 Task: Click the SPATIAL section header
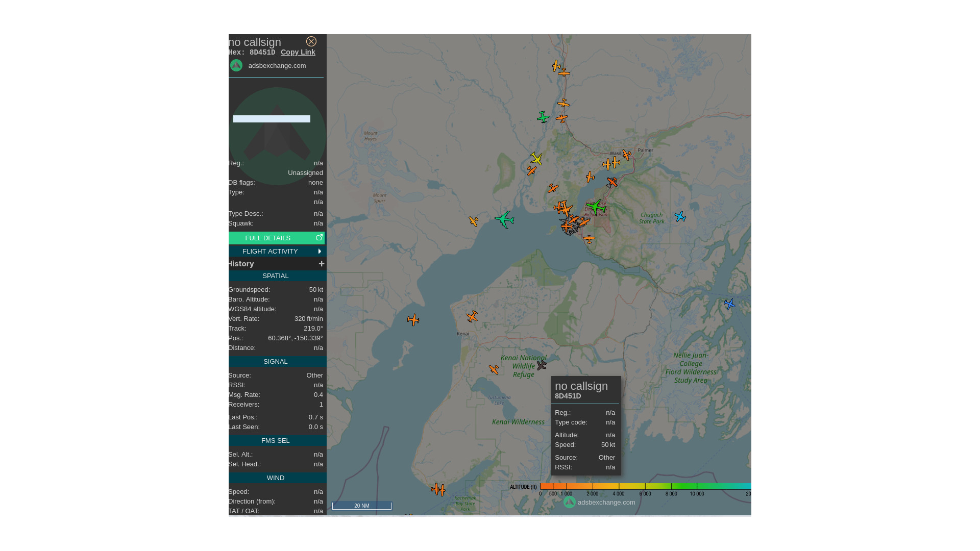click(x=276, y=276)
